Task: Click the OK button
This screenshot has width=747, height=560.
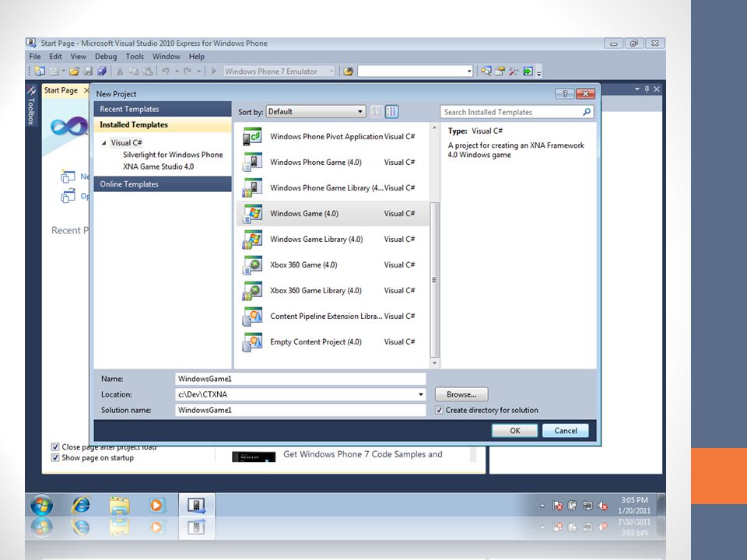Action: point(515,430)
